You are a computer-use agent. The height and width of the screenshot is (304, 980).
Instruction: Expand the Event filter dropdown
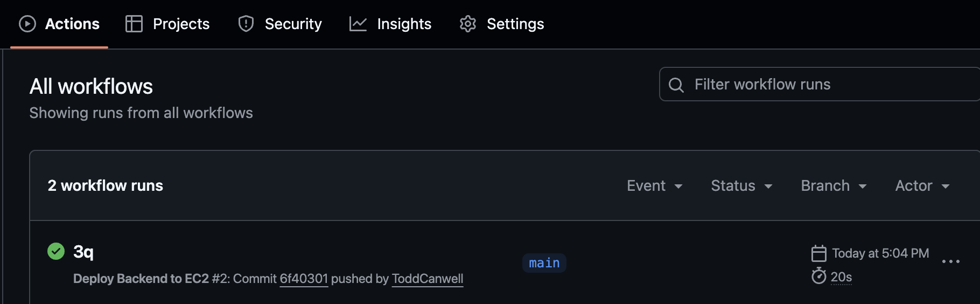click(655, 185)
